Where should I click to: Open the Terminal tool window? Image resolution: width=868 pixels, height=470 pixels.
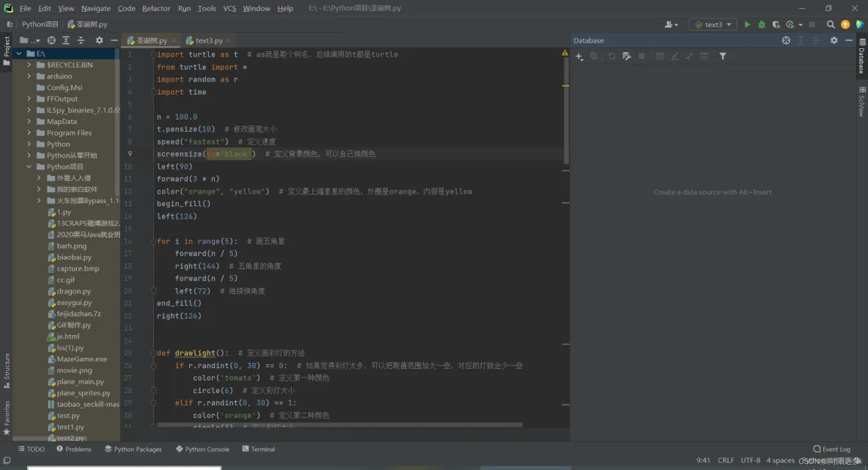click(259, 449)
